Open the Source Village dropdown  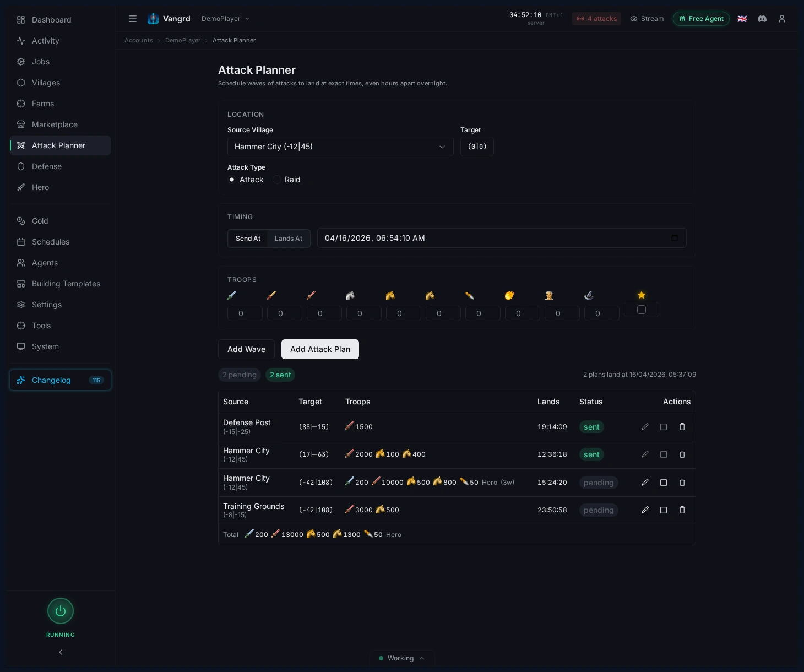(340, 147)
